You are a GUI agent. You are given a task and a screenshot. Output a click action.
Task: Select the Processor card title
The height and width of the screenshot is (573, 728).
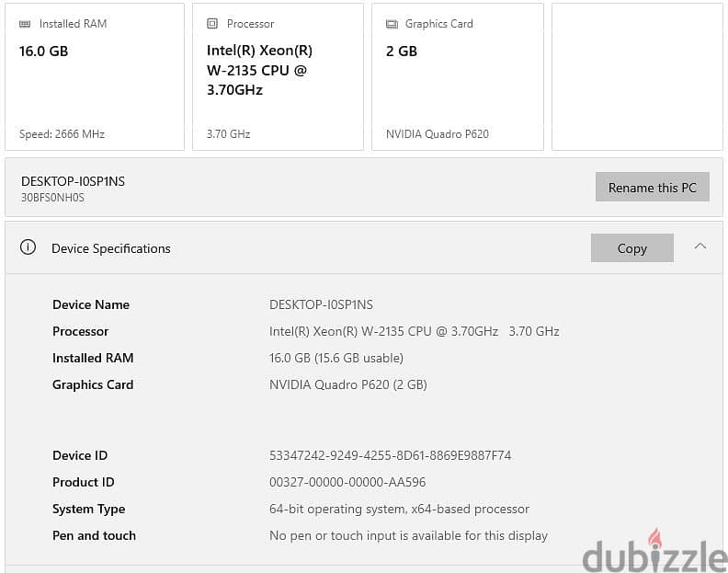tap(250, 24)
